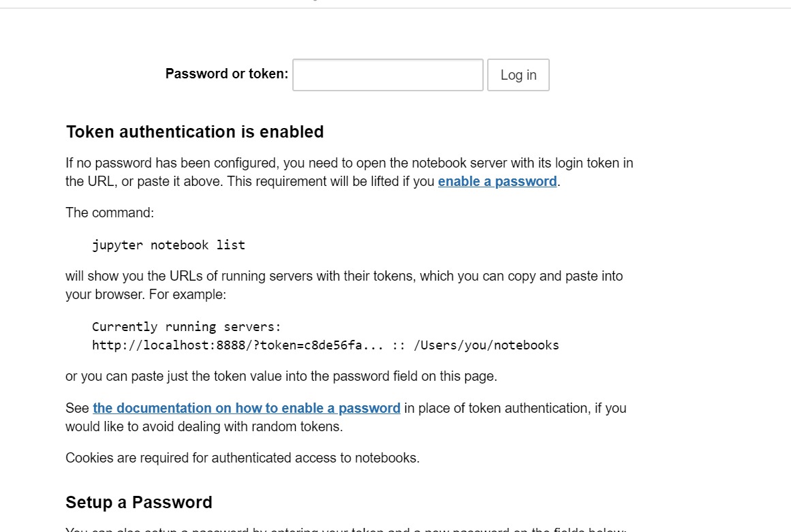
Task: Click the 'paste just the token value' paragraph
Action: [281, 376]
